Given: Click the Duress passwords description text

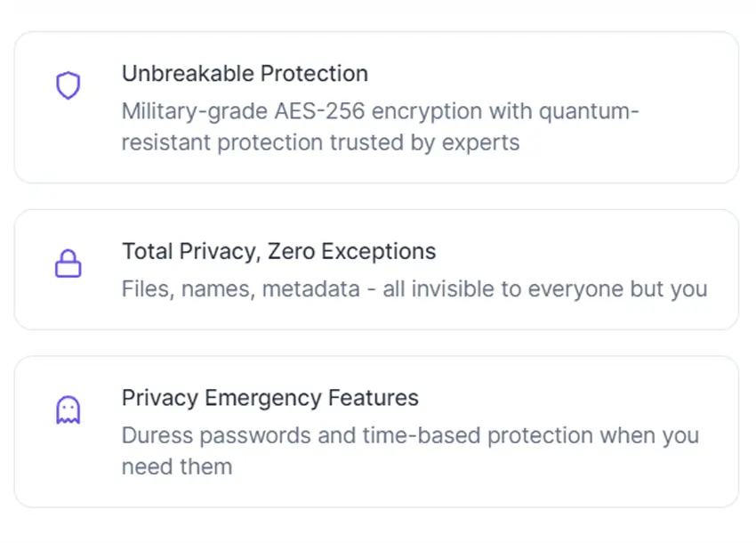Looking at the screenshot, I should pyautogui.click(x=410, y=450).
